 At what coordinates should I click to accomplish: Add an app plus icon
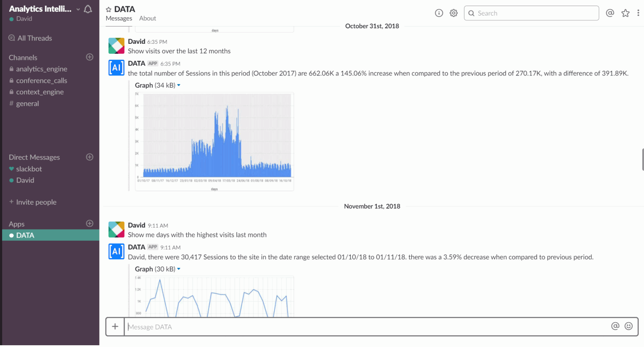90,223
